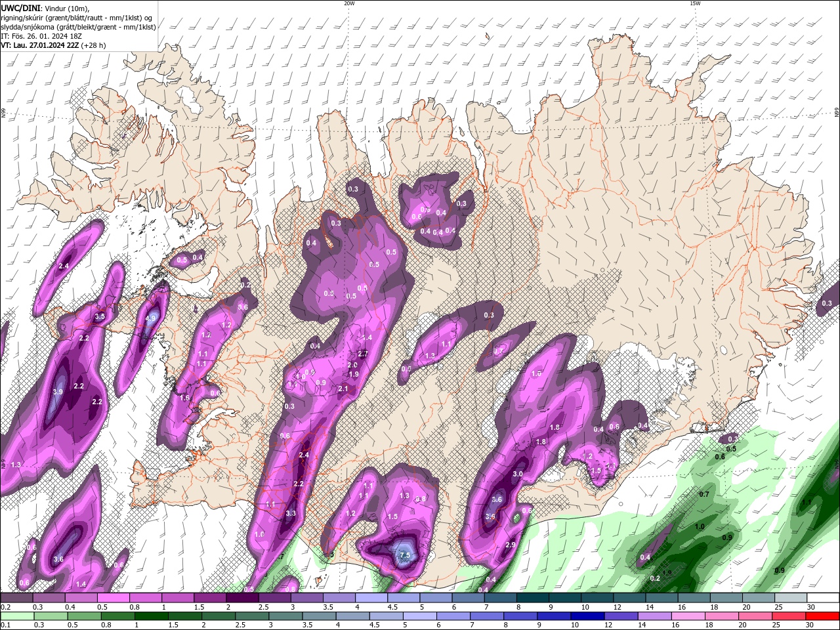Image resolution: width=840 pixels, height=630 pixels.
Task: Click the 3.0 precipitation value on map
Action: tap(517, 474)
